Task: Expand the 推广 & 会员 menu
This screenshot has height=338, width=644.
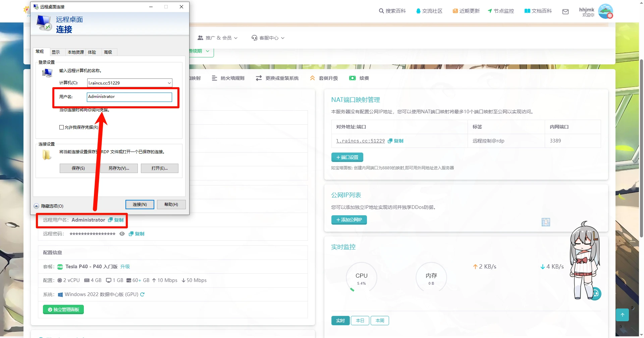Action: point(218,38)
